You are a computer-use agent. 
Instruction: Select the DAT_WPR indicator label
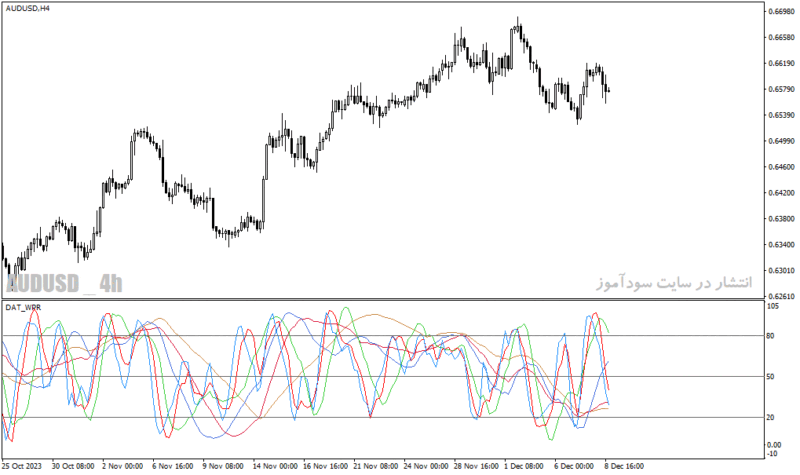click(x=23, y=307)
